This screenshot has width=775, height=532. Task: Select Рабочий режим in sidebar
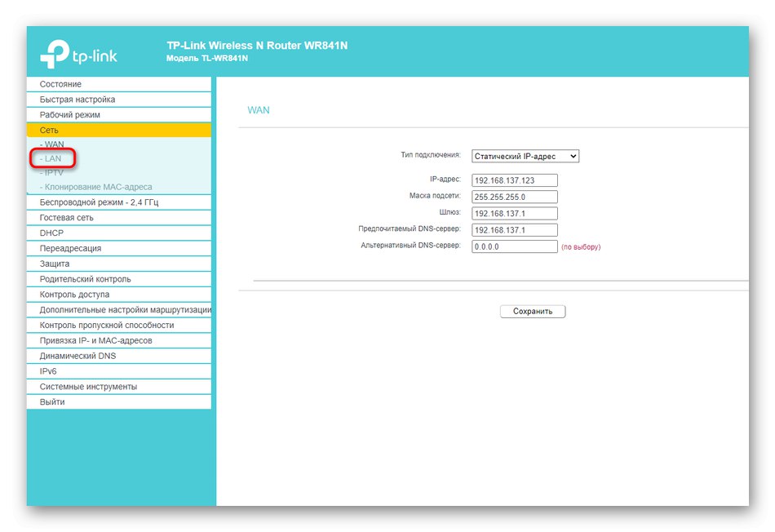[x=118, y=115]
